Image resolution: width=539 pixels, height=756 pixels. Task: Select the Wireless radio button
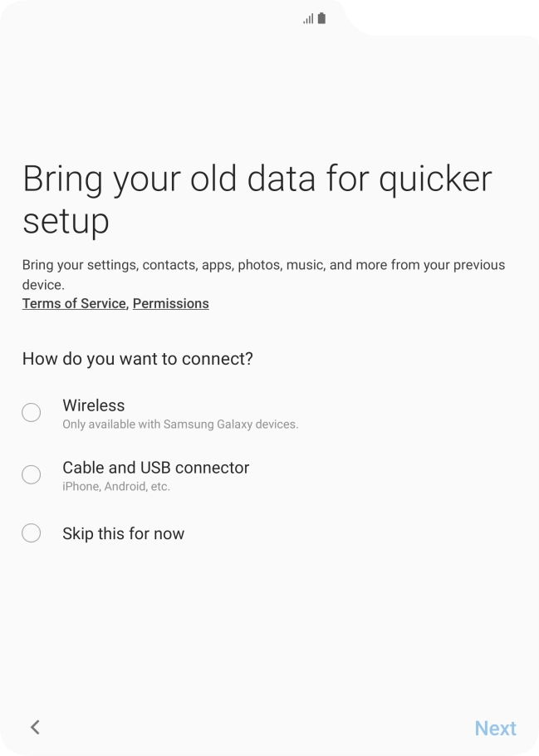pyautogui.click(x=32, y=413)
